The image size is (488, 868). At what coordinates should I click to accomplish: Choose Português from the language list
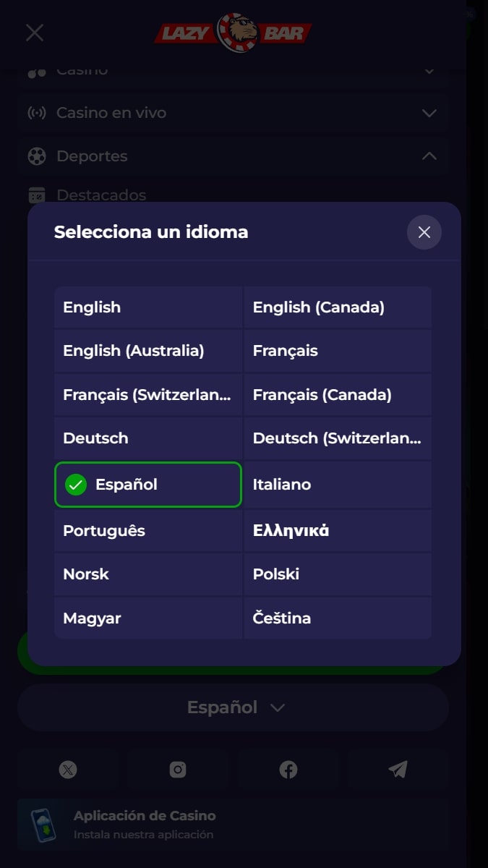point(148,531)
